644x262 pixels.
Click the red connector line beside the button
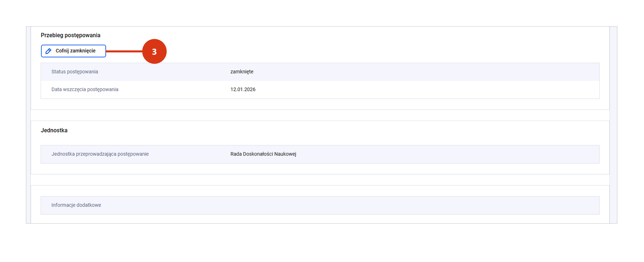click(x=124, y=51)
